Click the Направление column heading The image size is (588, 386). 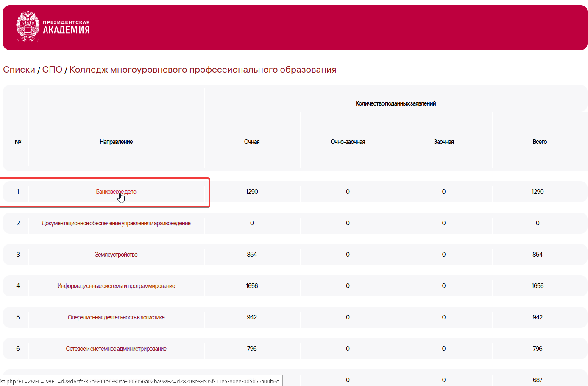point(116,141)
